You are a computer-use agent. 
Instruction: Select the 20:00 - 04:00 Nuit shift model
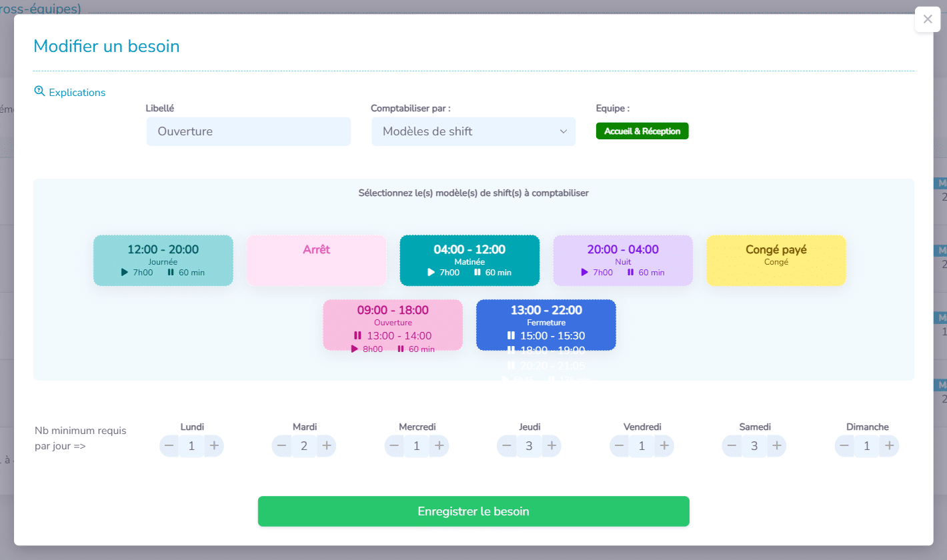tap(623, 261)
